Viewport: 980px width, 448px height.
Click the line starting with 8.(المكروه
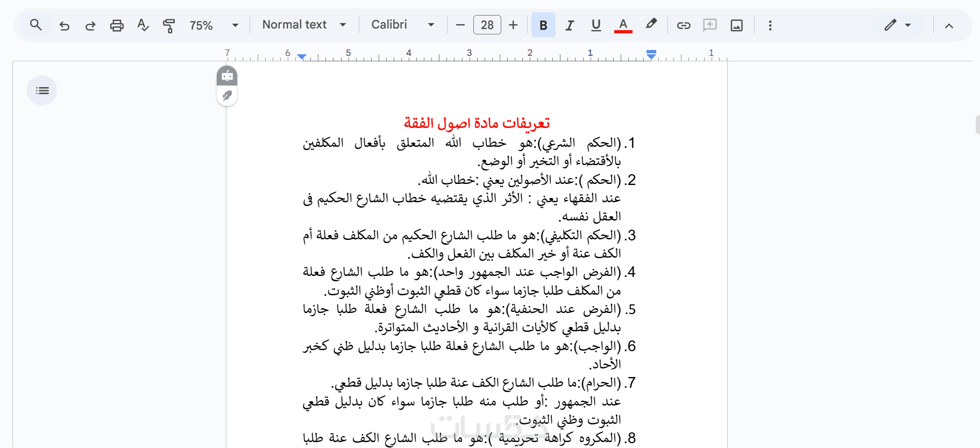point(469,438)
